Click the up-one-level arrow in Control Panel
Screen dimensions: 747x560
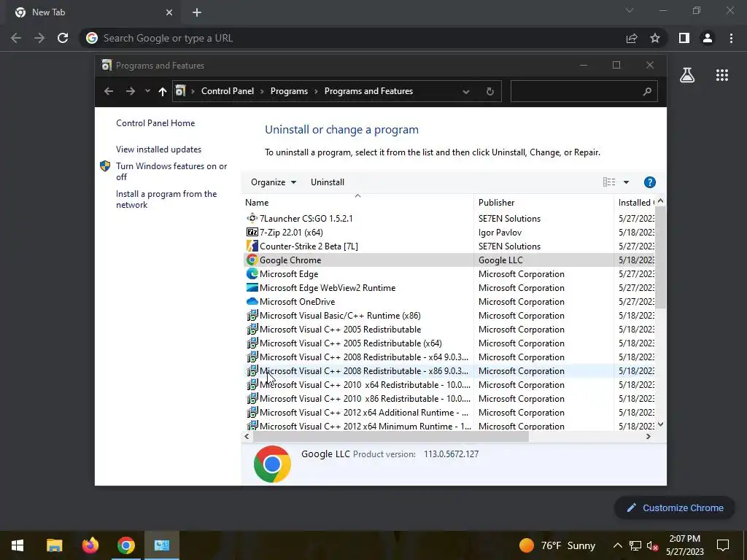163,91
